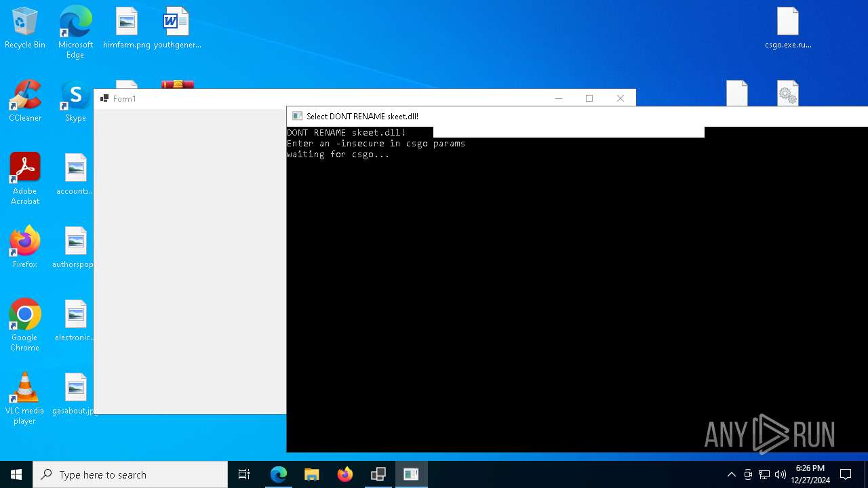Open the notification center
868x488 pixels.
coord(846,474)
